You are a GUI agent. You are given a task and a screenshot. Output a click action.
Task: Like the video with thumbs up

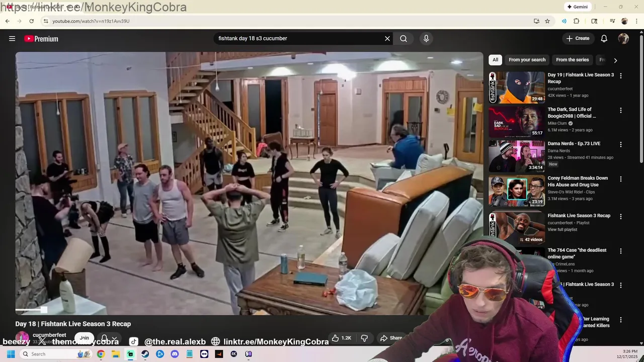341,338
